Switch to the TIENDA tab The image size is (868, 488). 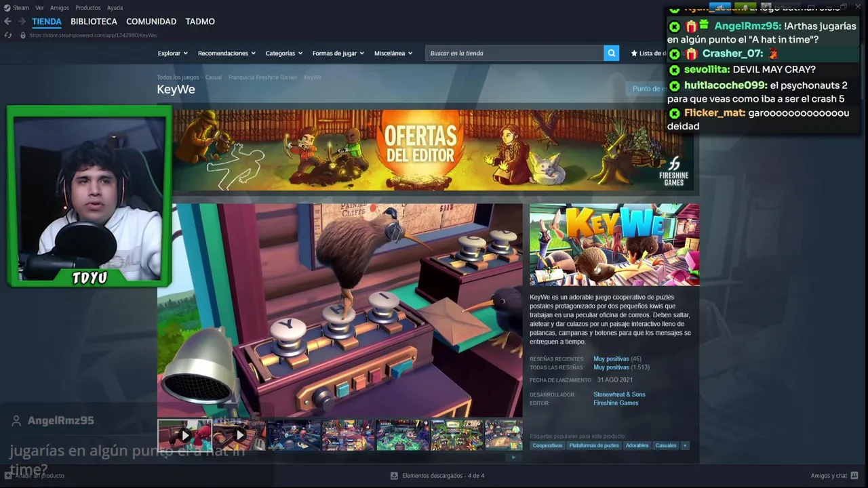pos(47,22)
